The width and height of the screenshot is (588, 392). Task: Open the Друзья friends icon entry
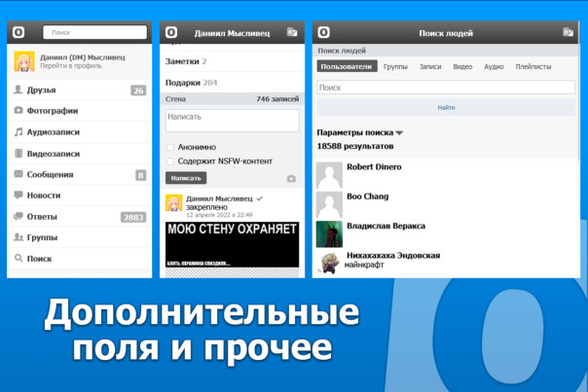coord(18,89)
